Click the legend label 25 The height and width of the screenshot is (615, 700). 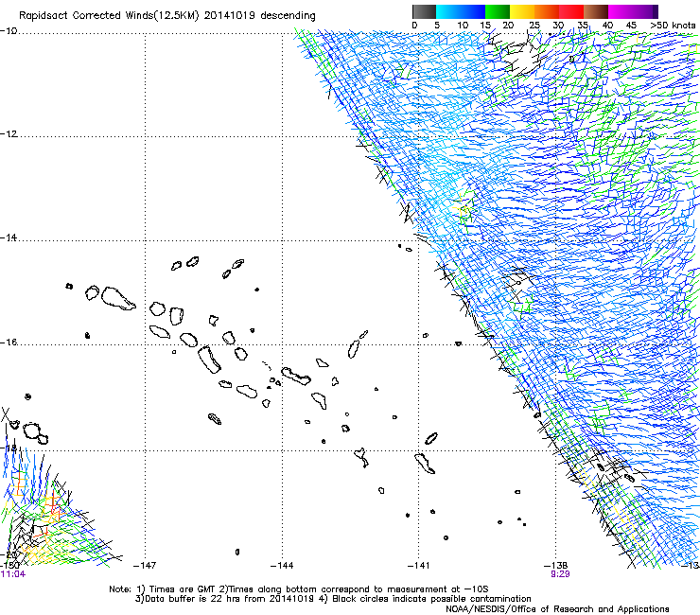click(534, 26)
